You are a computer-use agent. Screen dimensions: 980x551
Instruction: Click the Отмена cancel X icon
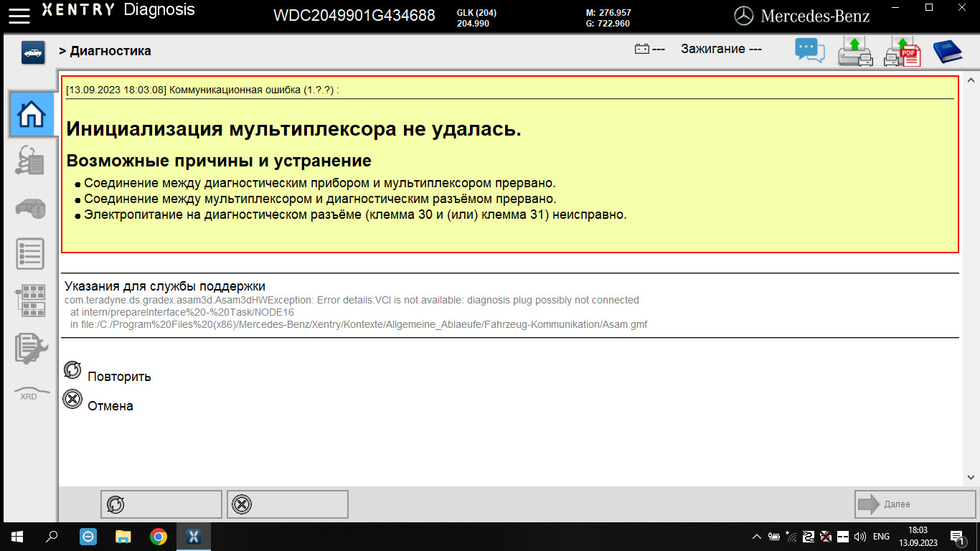point(72,399)
